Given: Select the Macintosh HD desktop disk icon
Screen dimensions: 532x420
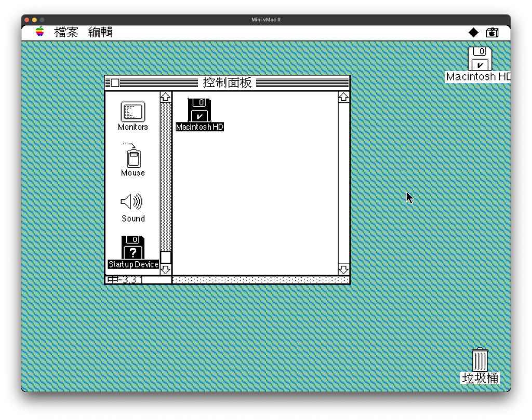Looking at the screenshot, I should tap(480, 59).
